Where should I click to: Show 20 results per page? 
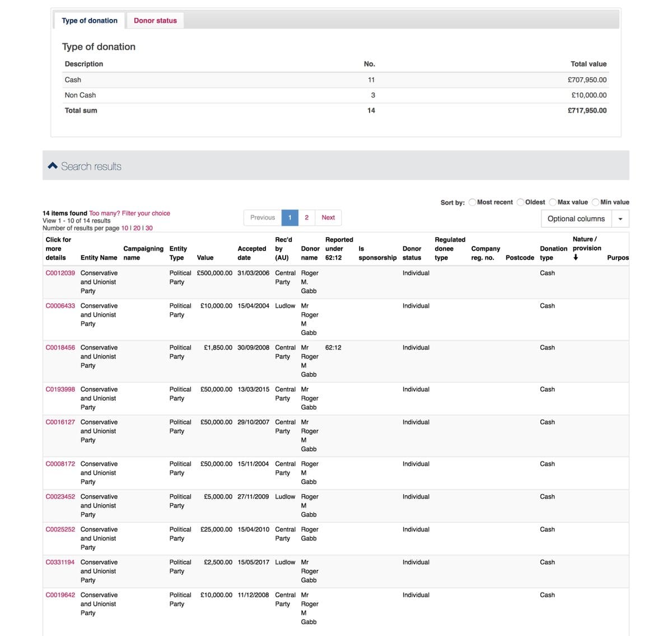tap(137, 228)
